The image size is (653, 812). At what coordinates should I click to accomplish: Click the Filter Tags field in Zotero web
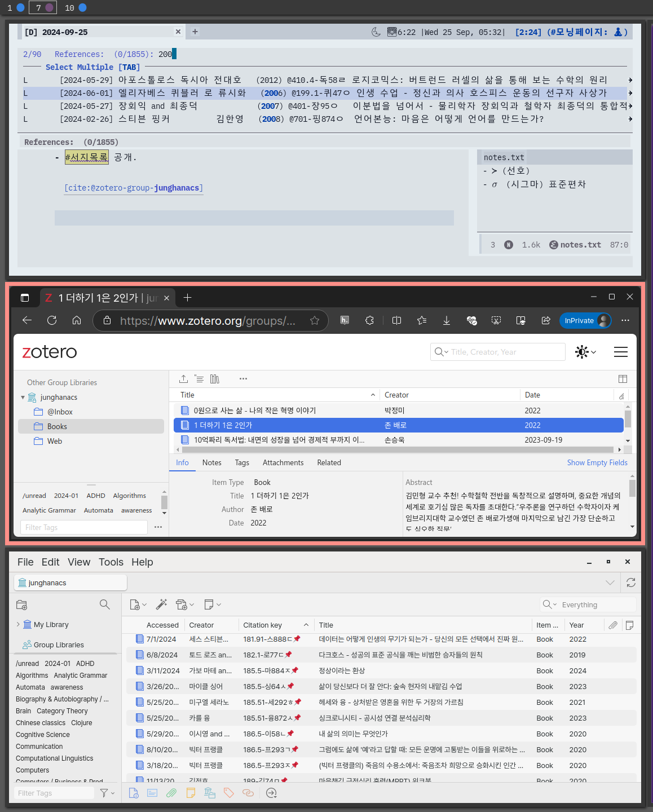[84, 527]
